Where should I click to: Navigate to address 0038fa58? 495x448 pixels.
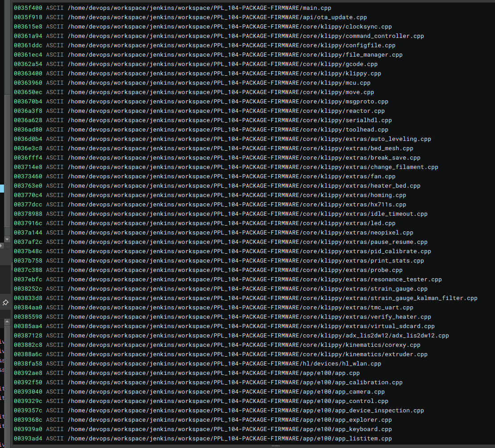click(28, 364)
